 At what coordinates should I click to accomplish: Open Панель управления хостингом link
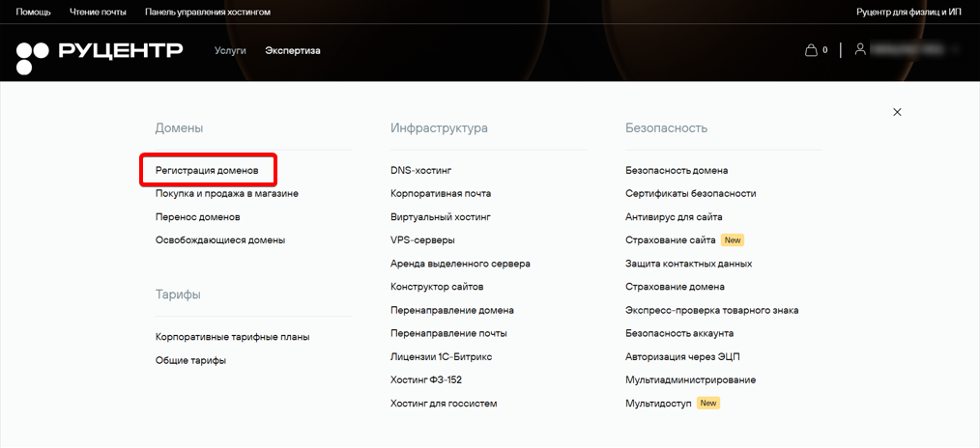coord(208,12)
